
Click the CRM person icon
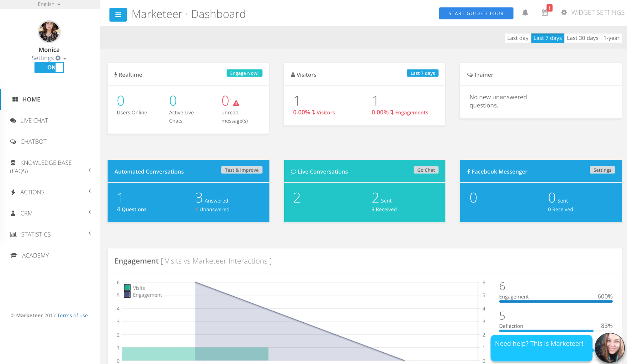(x=13, y=213)
